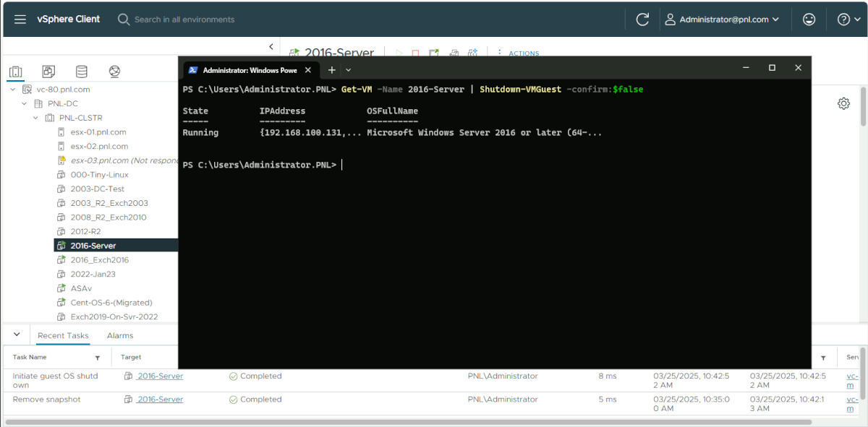868x427 pixels.
Task: Click the Take Snapshot icon in VM toolbar
Action: [473, 53]
